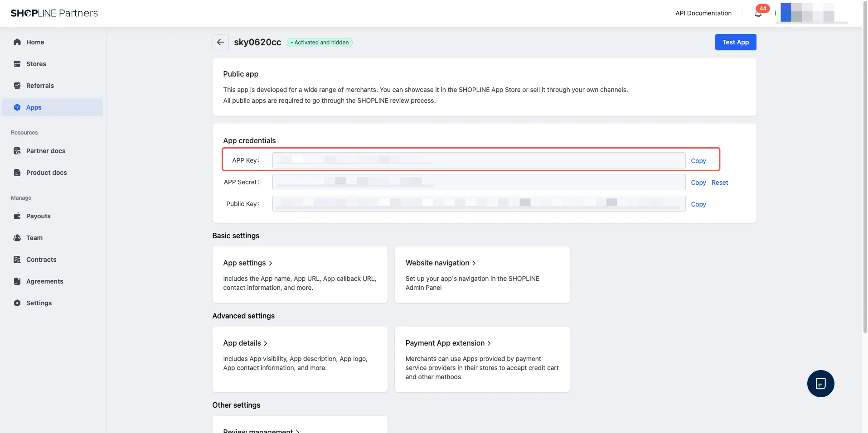Copy the Public Key
868x433 pixels.
[x=698, y=204]
